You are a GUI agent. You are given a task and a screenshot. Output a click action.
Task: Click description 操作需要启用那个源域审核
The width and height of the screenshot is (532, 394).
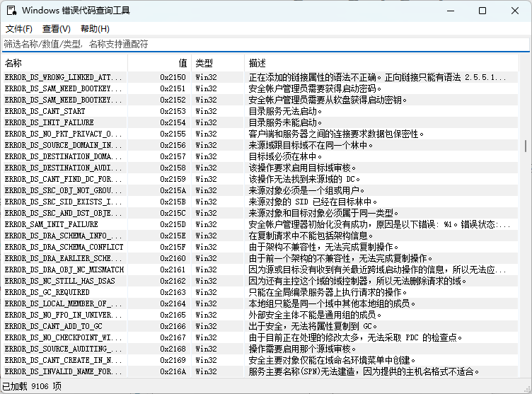point(302,349)
